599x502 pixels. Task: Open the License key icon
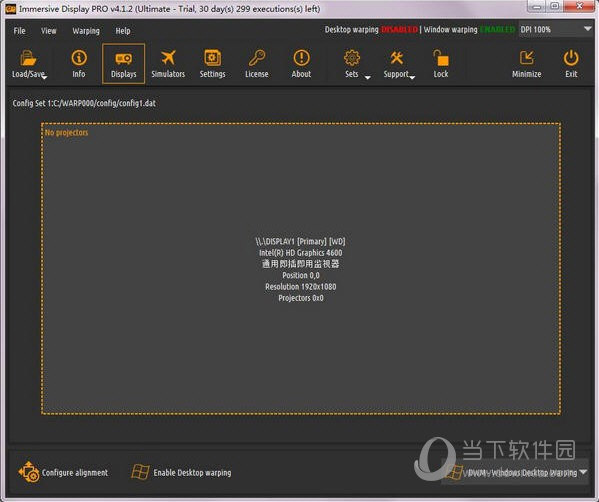pos(257,58)
